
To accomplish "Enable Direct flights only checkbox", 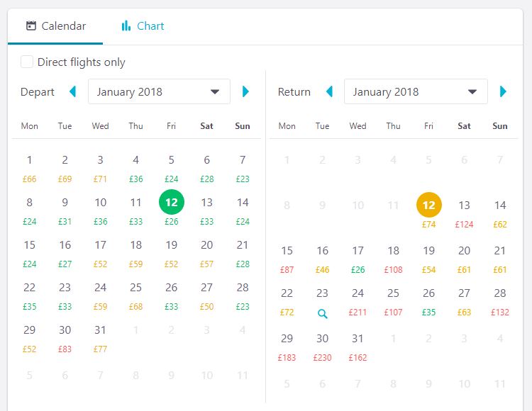I will pos(27,62).
